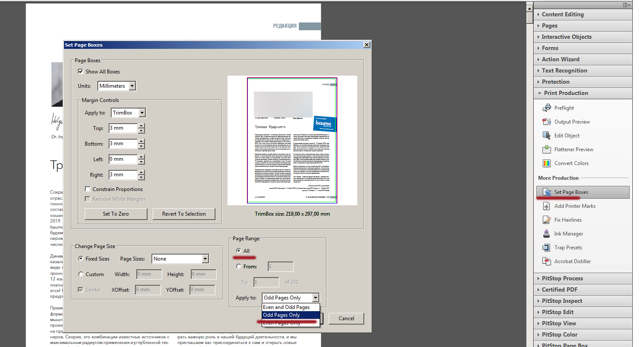
Task: Expand the PitStop Edit panel
Action: tap(583, 312)
